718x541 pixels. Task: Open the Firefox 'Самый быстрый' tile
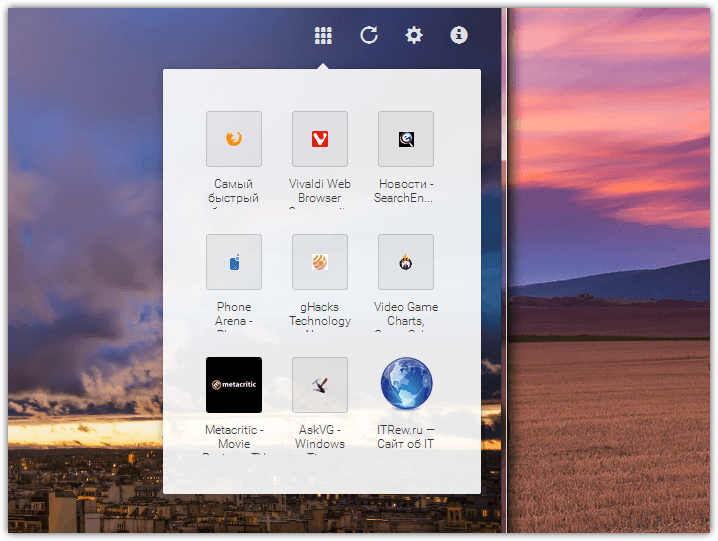tap(234, 139)
